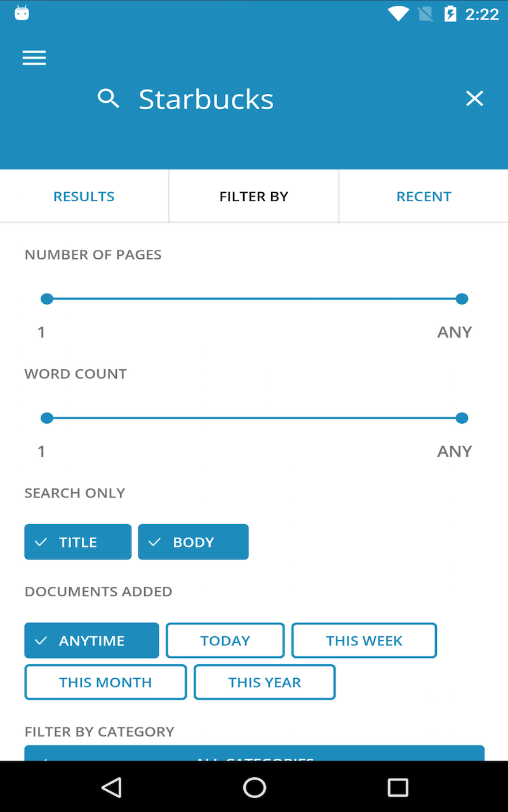Toggle searching only in TITLE
Screen dimensions: 508x812
(77, 542)
